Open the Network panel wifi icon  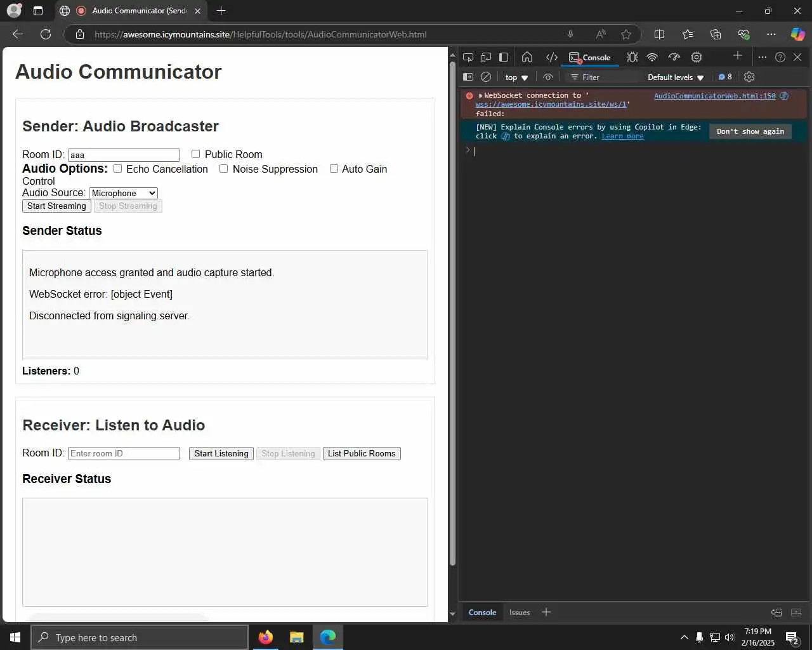coord(652,57)
